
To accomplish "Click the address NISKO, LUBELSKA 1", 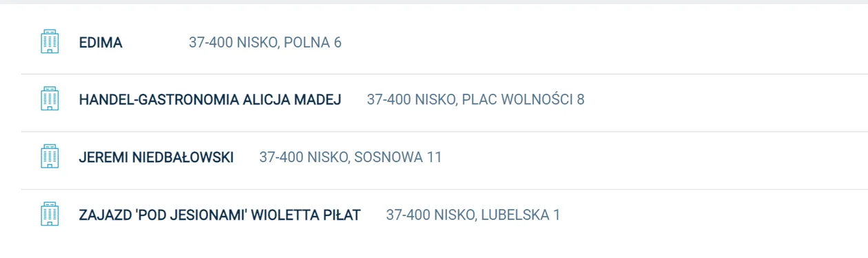I will (x=497, y=215).
